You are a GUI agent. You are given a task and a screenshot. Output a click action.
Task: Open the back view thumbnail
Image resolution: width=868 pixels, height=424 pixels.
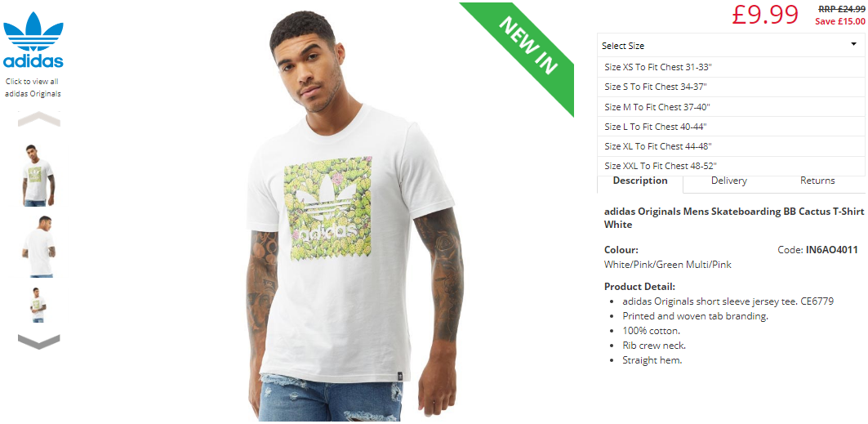tap(38, 247)
